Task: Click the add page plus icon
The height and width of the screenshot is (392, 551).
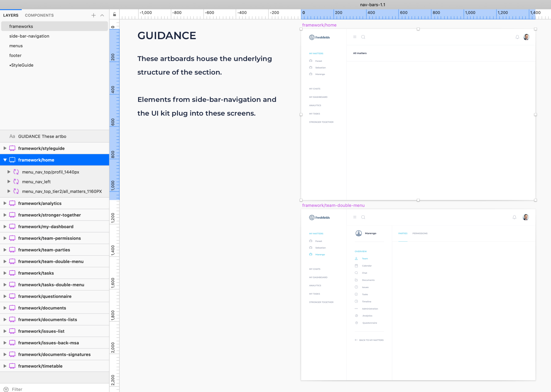Action: [x=93, y=15]
